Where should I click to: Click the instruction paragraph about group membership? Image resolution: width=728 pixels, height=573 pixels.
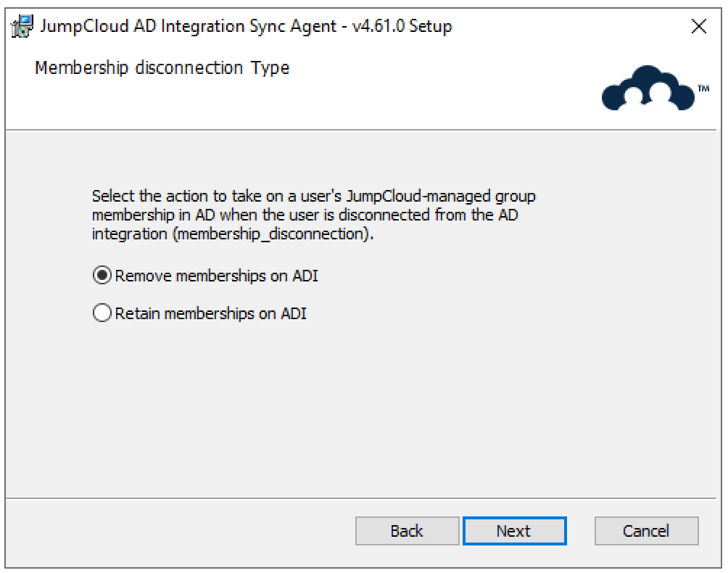(312, 215)
